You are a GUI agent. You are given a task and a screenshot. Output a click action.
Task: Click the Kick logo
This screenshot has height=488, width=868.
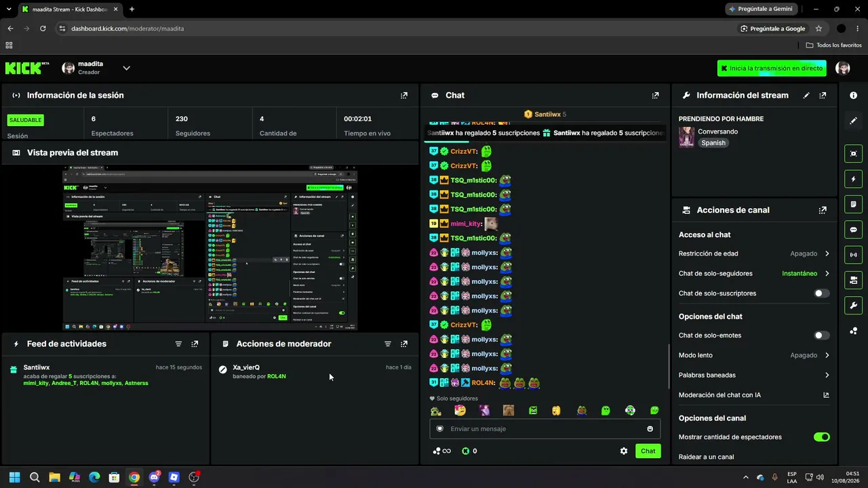point(27,68)
